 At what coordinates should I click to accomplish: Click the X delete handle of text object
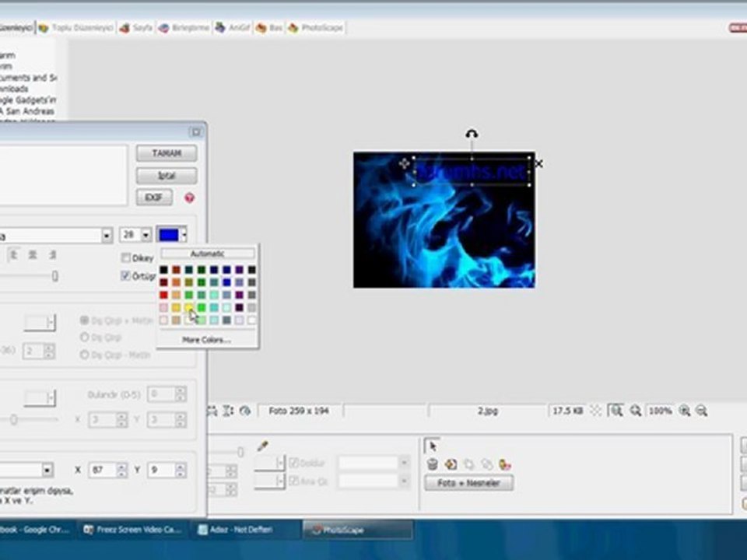click(538, 164)
